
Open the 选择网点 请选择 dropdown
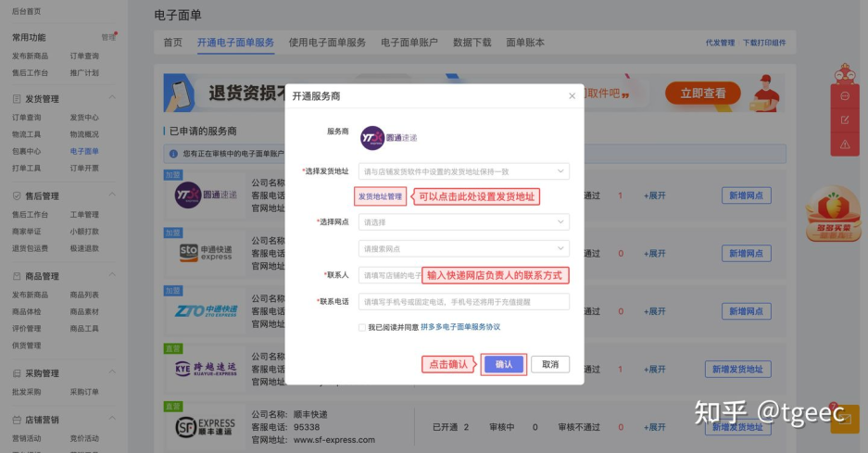tap(463, 222)
